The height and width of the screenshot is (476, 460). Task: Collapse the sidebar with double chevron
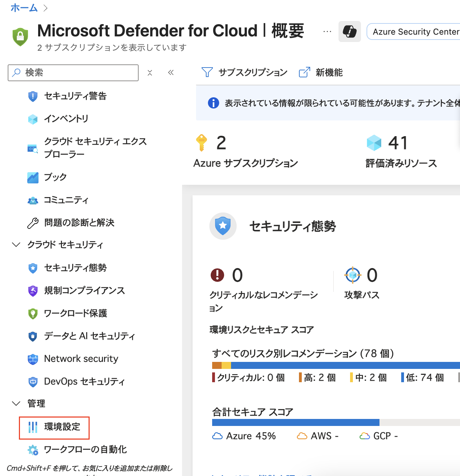tap(171, 72)
